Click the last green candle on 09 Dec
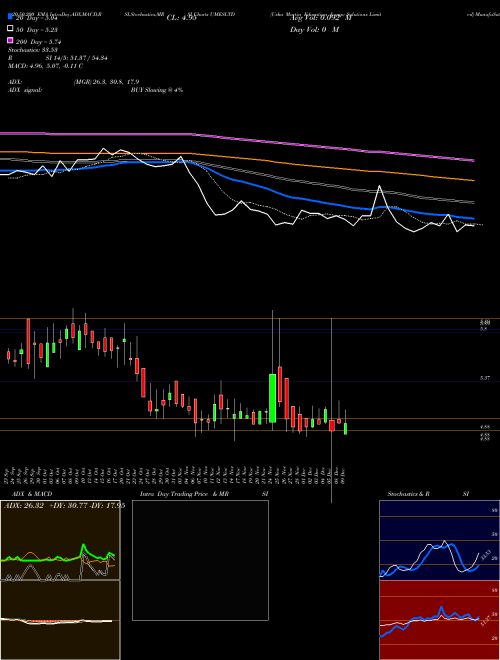This screenshot has height=660, width=500. (346, 428)
